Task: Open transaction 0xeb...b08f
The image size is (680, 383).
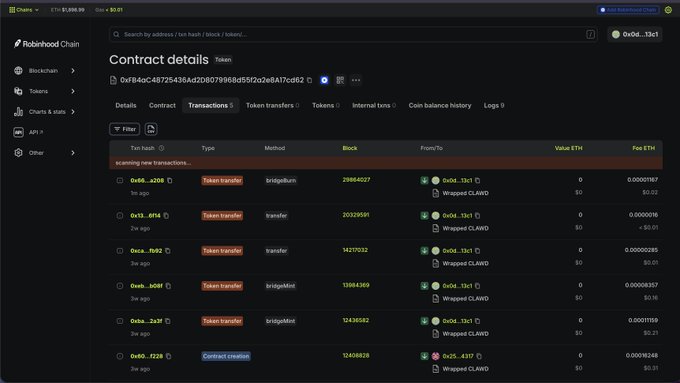Action: (x=147, y=286)
